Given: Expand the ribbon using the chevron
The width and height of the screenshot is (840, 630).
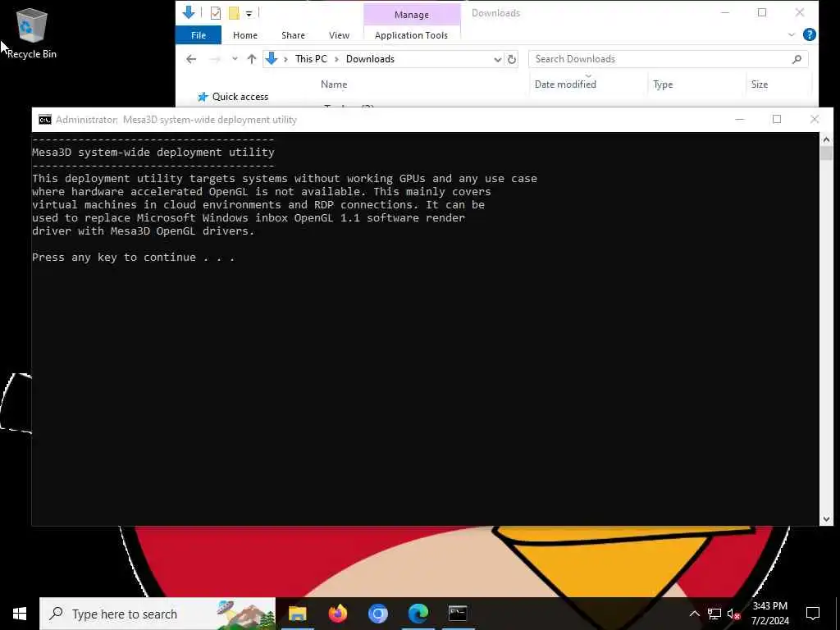Looking at the screenshot, I should click(x=792, y=34).
